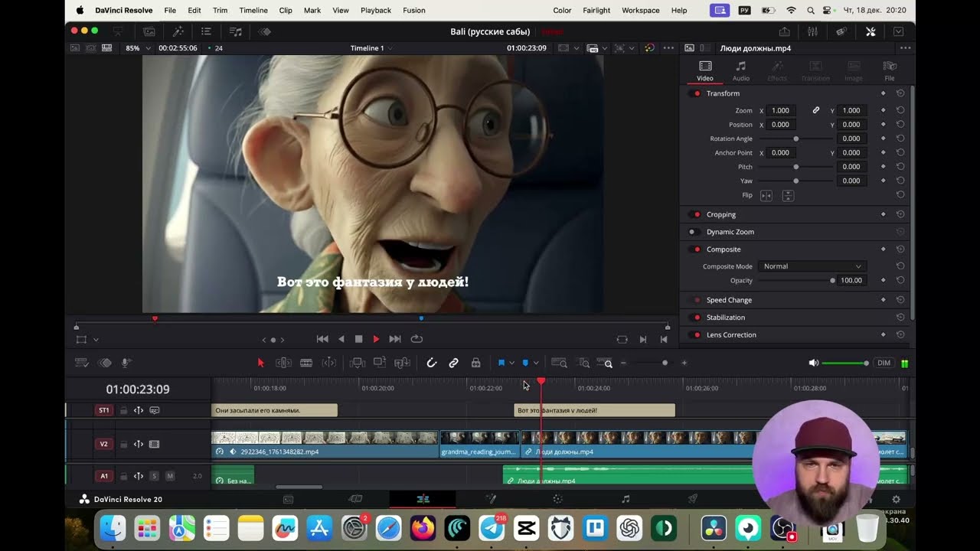
Task: Mute the A1 audio track
Action: [170, 476]
